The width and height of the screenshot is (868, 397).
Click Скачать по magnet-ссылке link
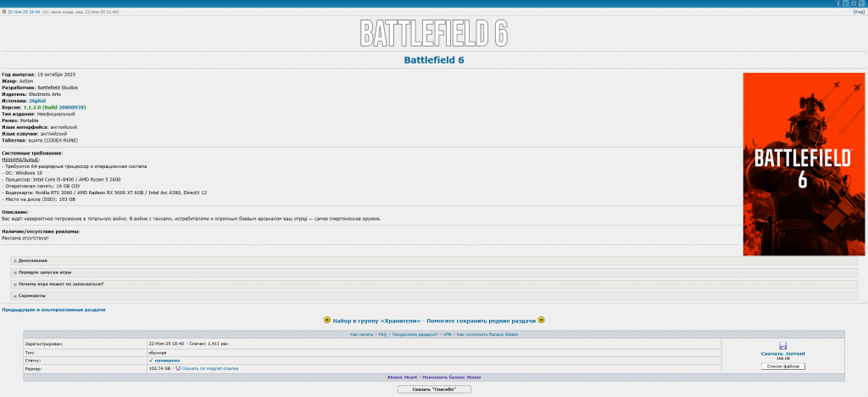[x=210, y=368]
